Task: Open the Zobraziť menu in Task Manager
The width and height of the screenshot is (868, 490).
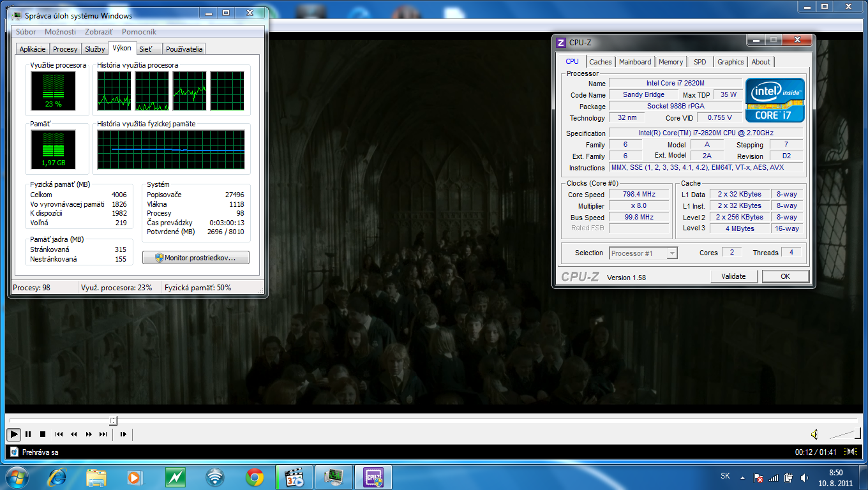Action: [99, 32]
